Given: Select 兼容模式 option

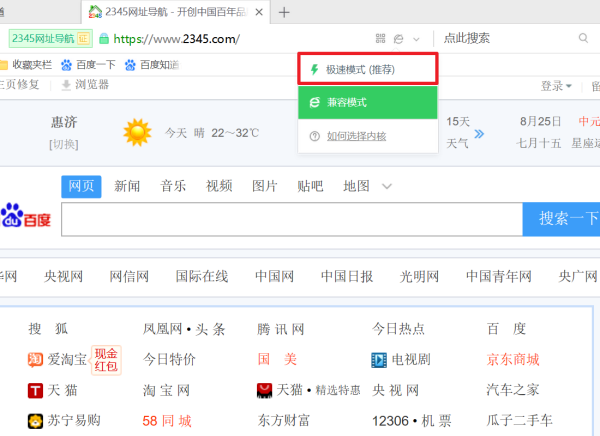Looking at the screenshot, I should point(368,103).
